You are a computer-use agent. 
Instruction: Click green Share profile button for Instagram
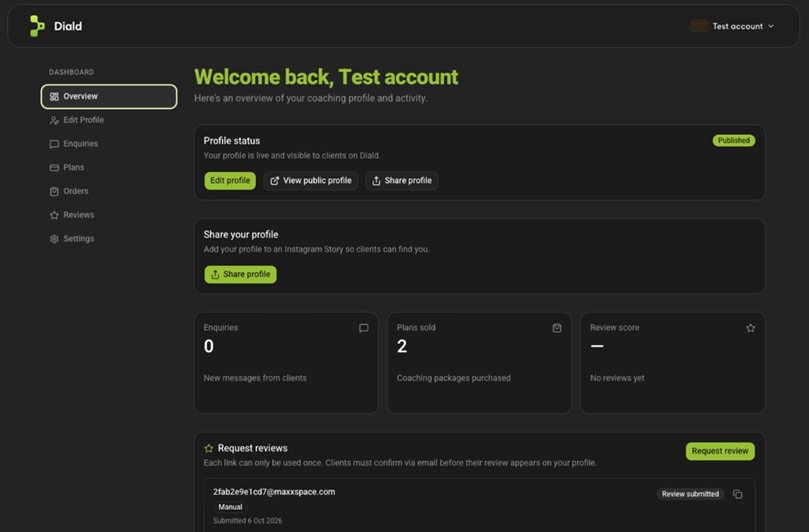[240, 274]
